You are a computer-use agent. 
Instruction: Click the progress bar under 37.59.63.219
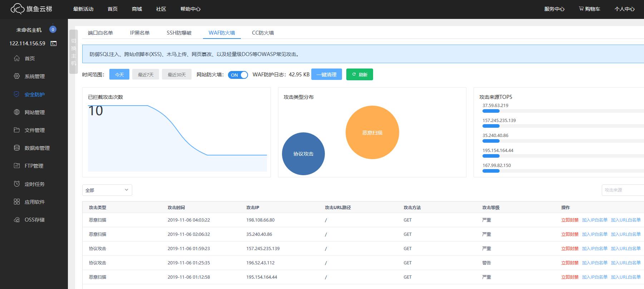coord(563,111)
